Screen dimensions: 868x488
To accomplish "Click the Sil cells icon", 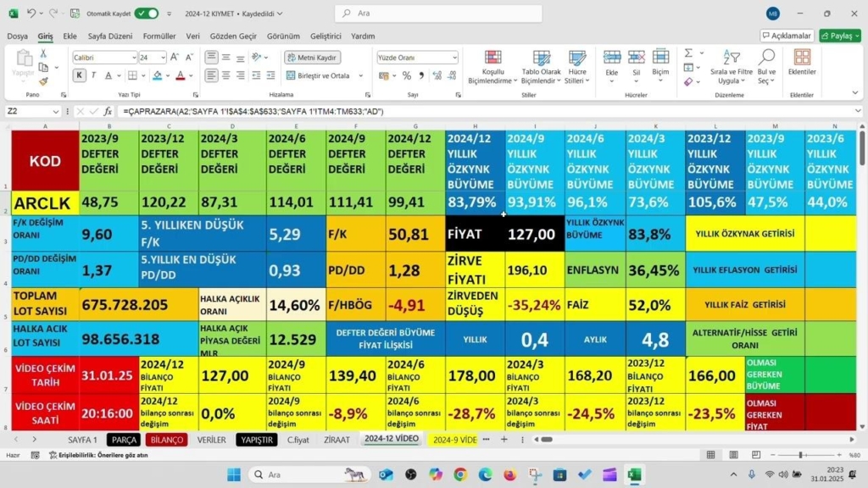I will (x=636, y=57).
